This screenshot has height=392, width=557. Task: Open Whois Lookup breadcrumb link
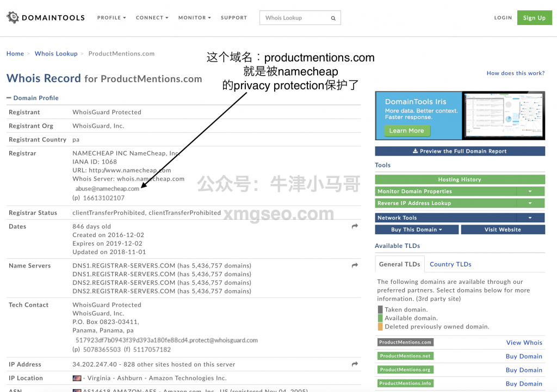[x=56, y=54]
